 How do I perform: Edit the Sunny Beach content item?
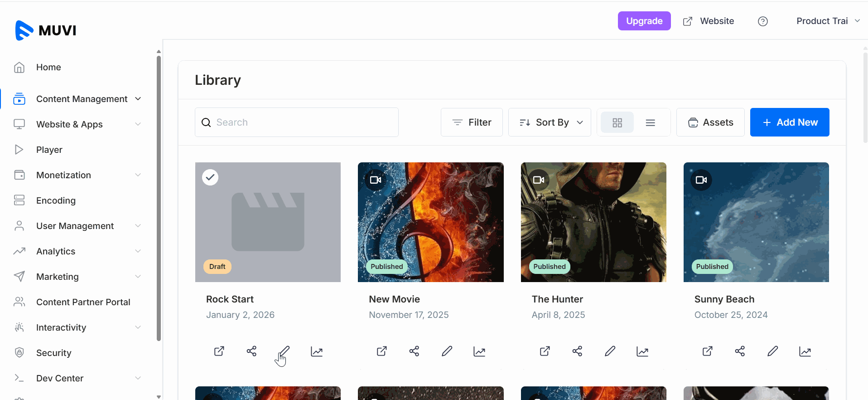pos(772,351)
